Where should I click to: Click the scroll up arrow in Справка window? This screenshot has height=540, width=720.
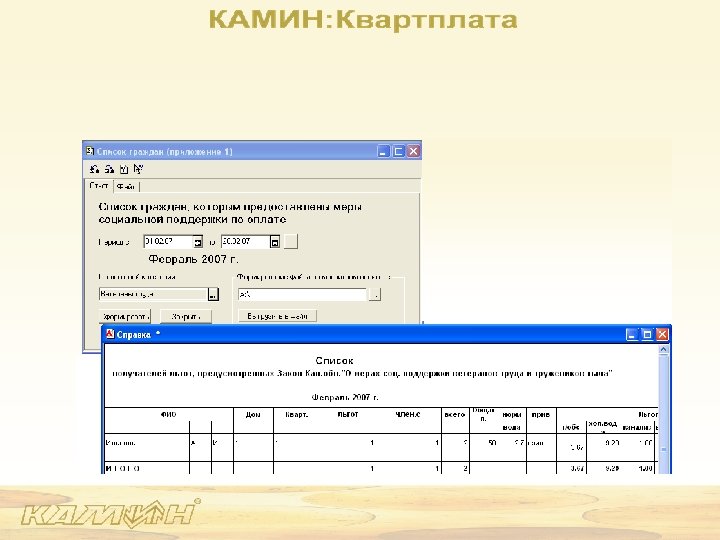[x=664, y=350]
